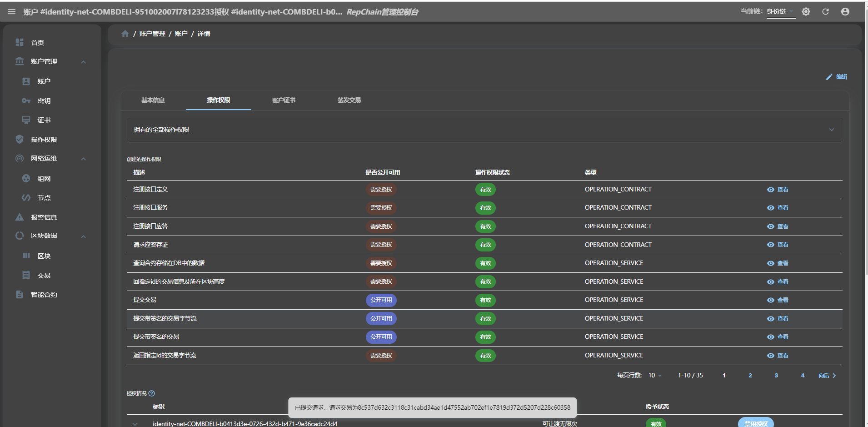Click the 向后 next page button

point(827,375)
